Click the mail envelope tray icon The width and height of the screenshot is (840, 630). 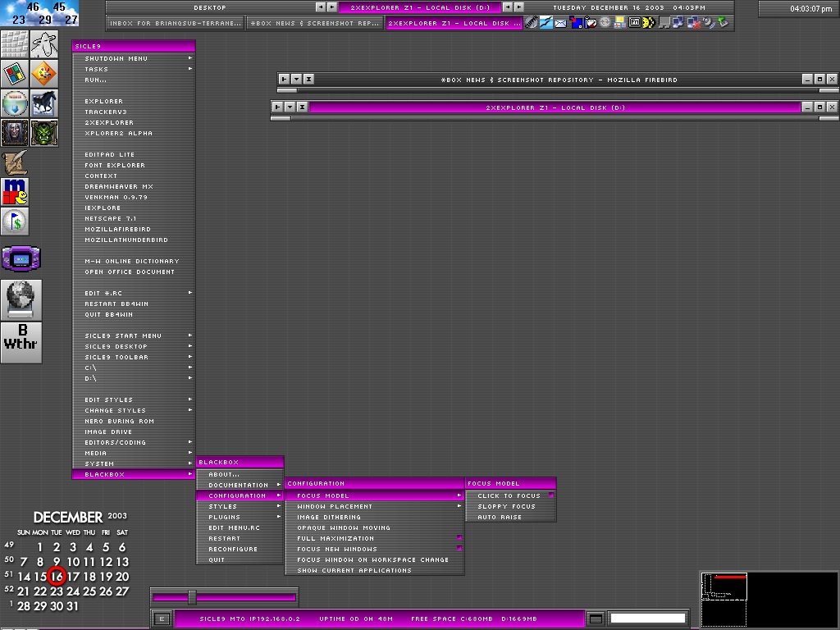coord(560,23)
